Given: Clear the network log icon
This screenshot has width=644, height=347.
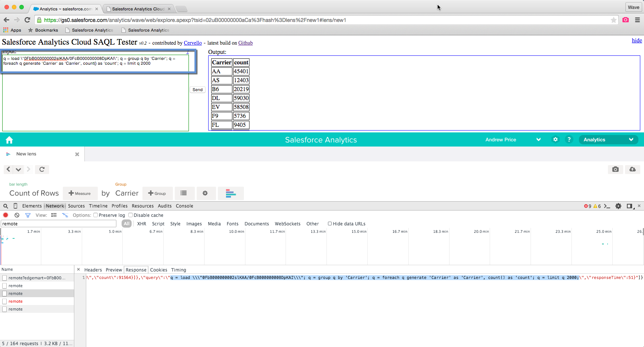Looking at the screenshot, I should 17,215.
